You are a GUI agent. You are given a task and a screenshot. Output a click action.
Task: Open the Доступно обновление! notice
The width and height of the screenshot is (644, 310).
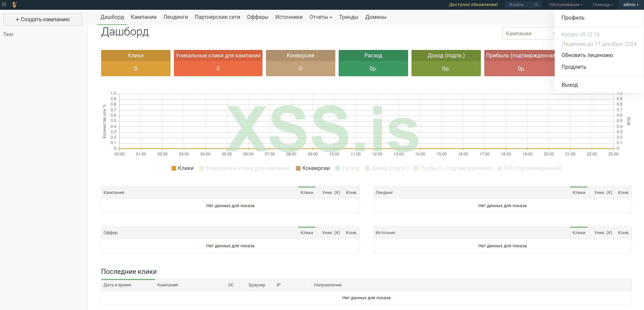(x=473, y=5)
